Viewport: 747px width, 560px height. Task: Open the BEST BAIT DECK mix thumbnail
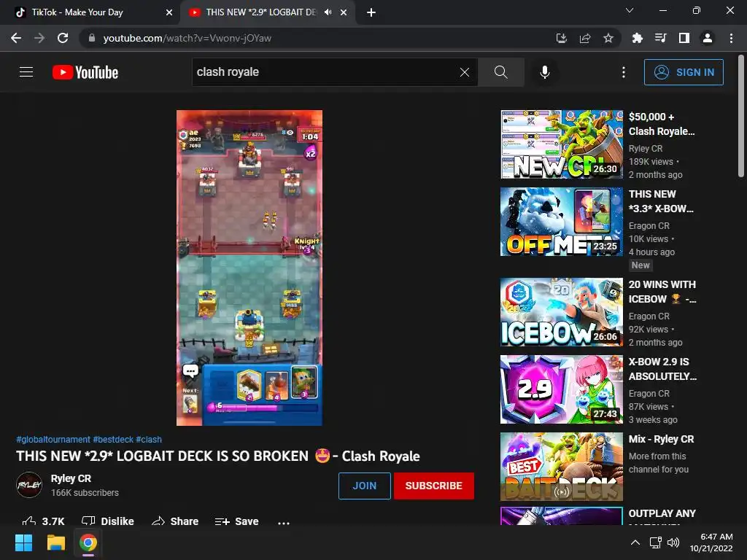pyautogui.click(x=562, y=467)
